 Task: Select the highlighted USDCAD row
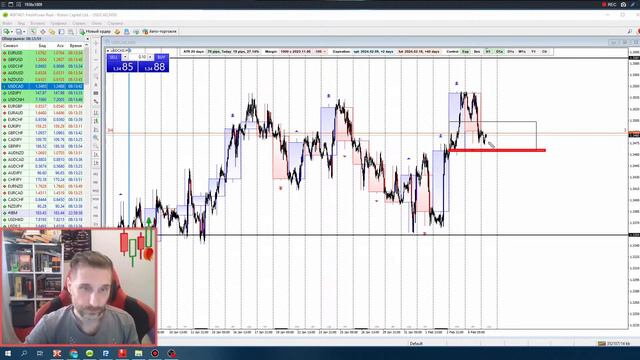(x=43, y=86)
